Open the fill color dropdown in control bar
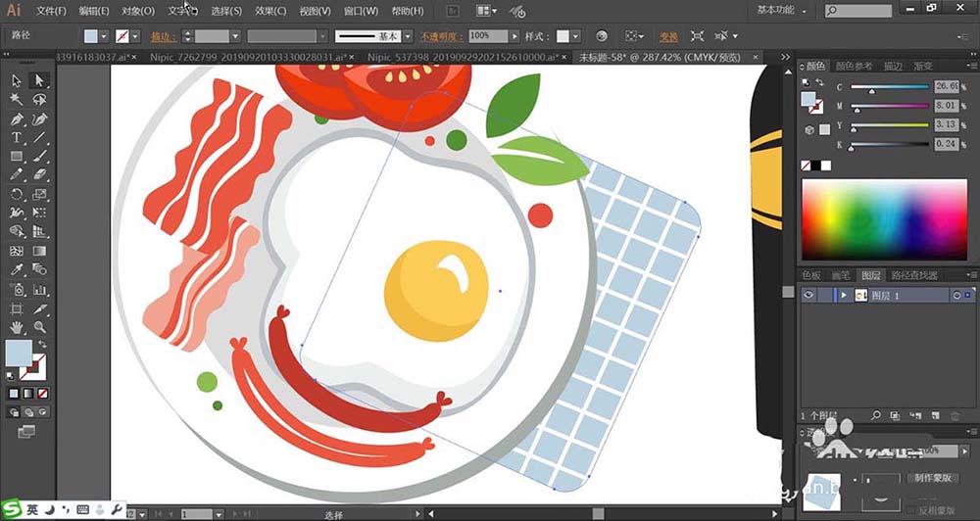The height and width of the screenshot is (521, 980). [x=106, y=36]
